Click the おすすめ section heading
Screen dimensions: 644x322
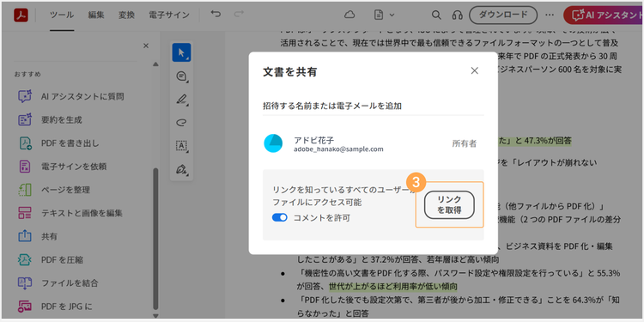27,75
